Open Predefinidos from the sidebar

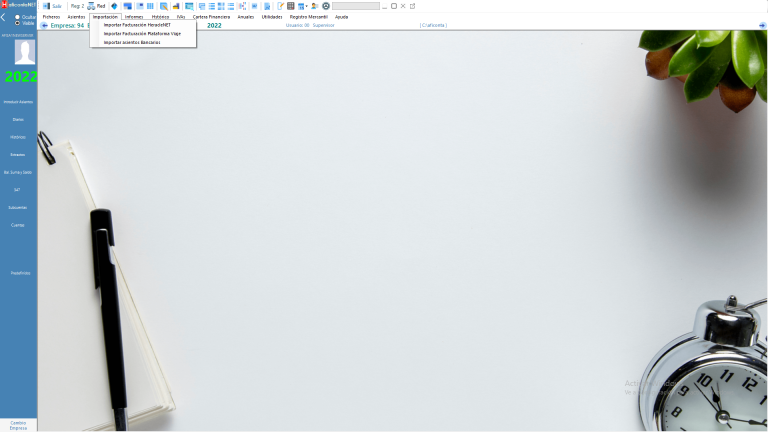[x=21, y=273]
